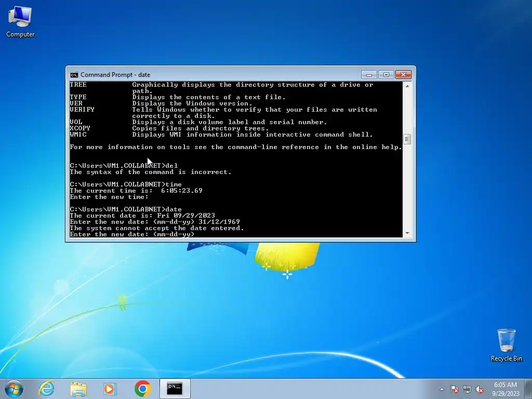Launch Internet Explorer from the taskbar
The height and width of the screenshot is (399, 532).
coord(46,389)
